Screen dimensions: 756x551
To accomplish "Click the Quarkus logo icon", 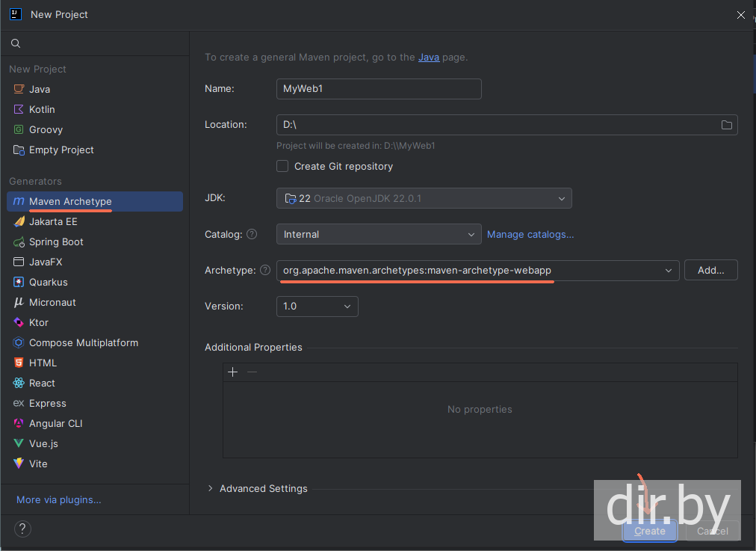I will point(19,283).
